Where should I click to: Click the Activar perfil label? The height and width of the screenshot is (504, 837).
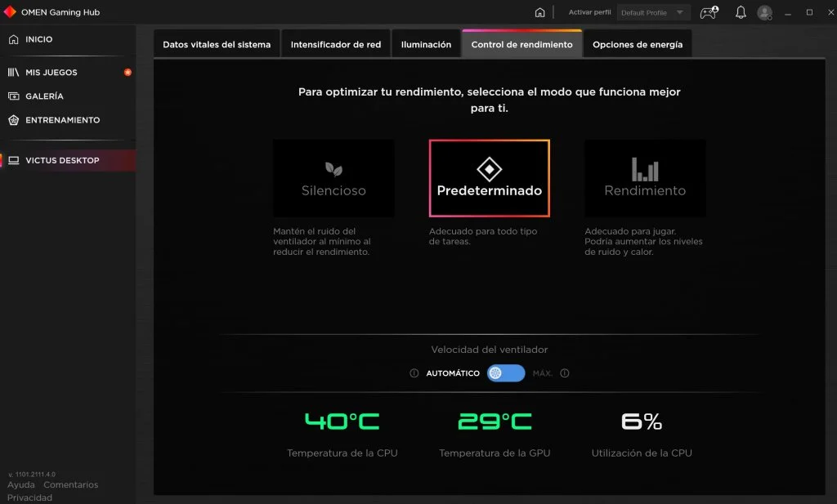point(589,11)
